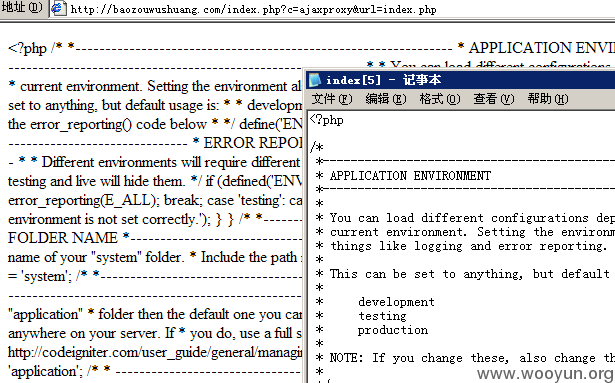The image size is (615, 383).
Task: Click the Notepad icon in the index[5] title bar
Action: (x=315, y=80)
